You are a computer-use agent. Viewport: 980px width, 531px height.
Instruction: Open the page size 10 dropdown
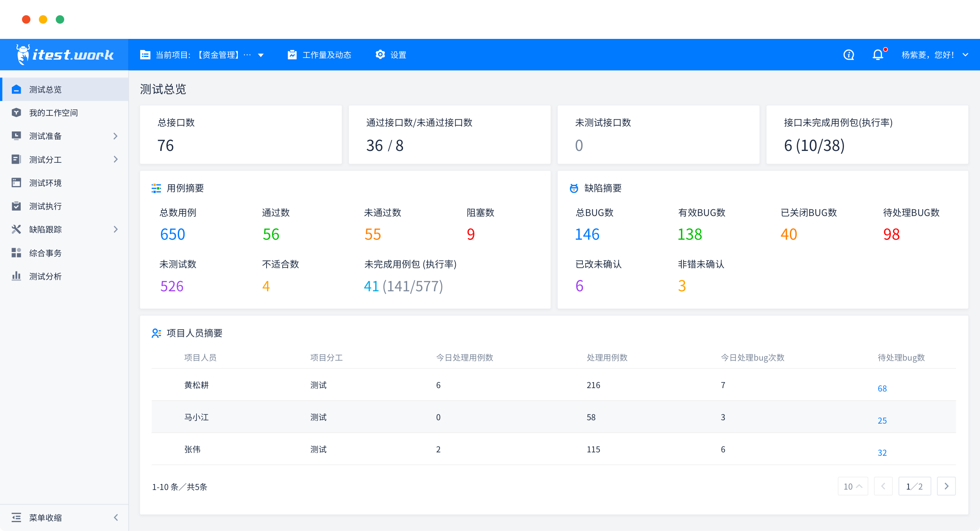pyautogui.click(x=852, y=486)
